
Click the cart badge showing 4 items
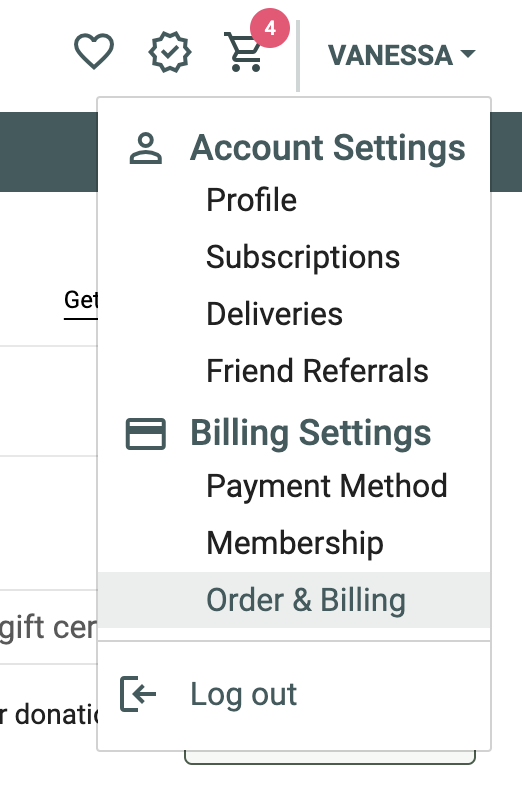click(x=270, y=28)
